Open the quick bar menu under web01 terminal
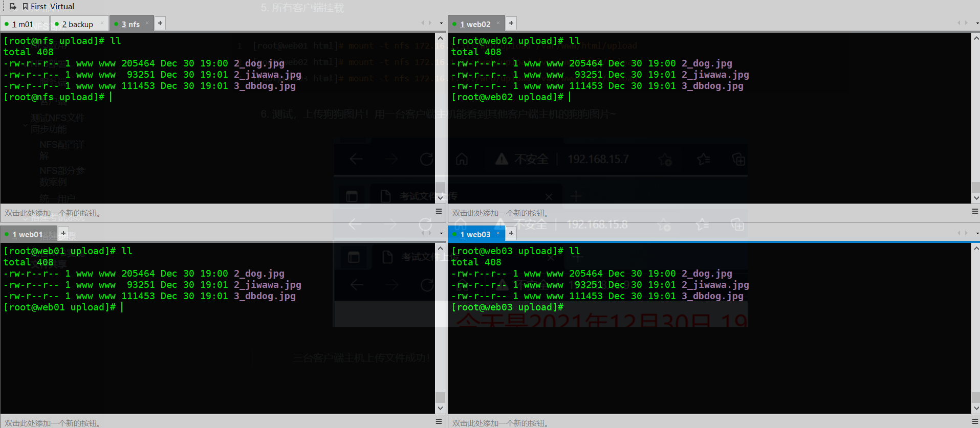 439,421
